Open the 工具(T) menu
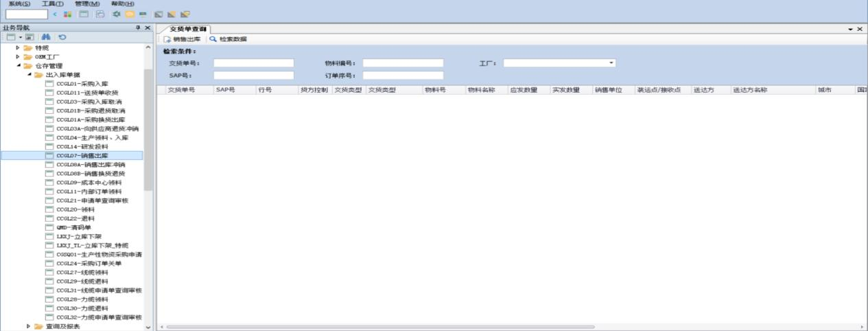 [52, 4]
